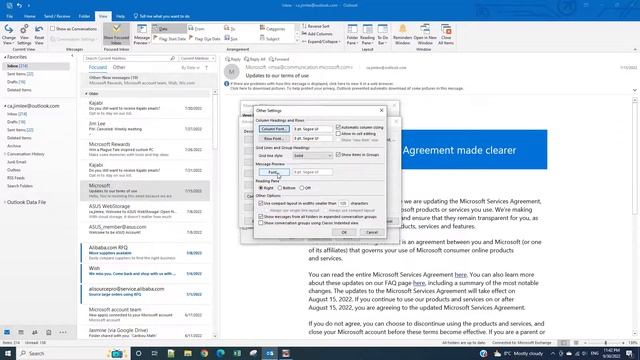Open Grid line style dropdown
This screenshot has height=360, width=640.
click(x=312, y=156)
